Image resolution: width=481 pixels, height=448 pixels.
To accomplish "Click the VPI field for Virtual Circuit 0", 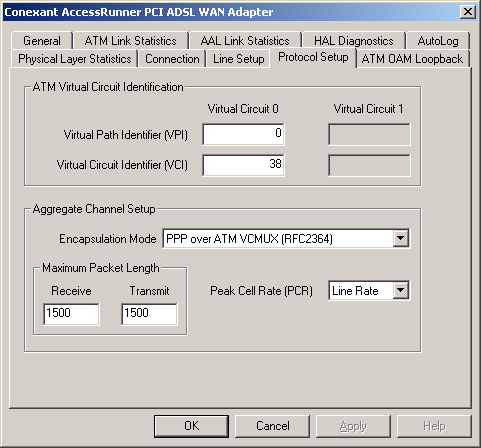I will [x=243, y=134].
